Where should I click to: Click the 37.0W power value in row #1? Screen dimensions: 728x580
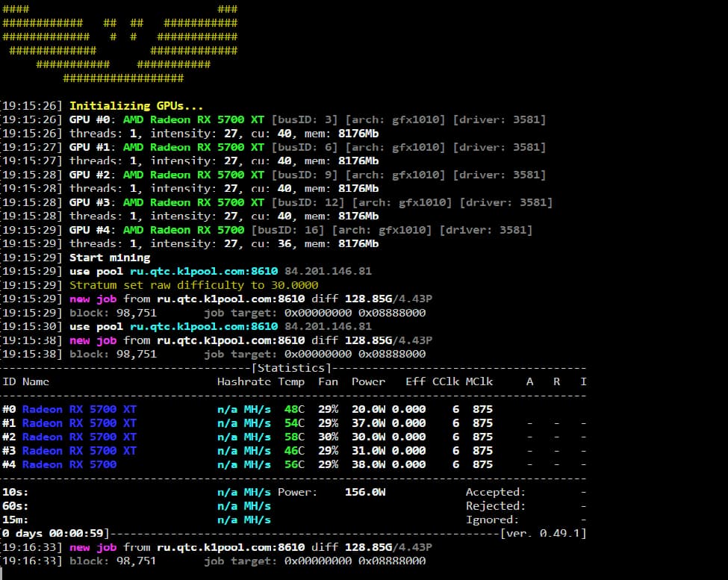click(368, 423)
